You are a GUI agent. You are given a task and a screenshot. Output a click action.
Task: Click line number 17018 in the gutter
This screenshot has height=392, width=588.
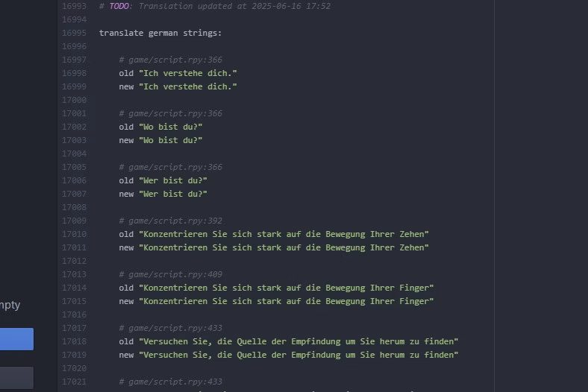[75, 341]
